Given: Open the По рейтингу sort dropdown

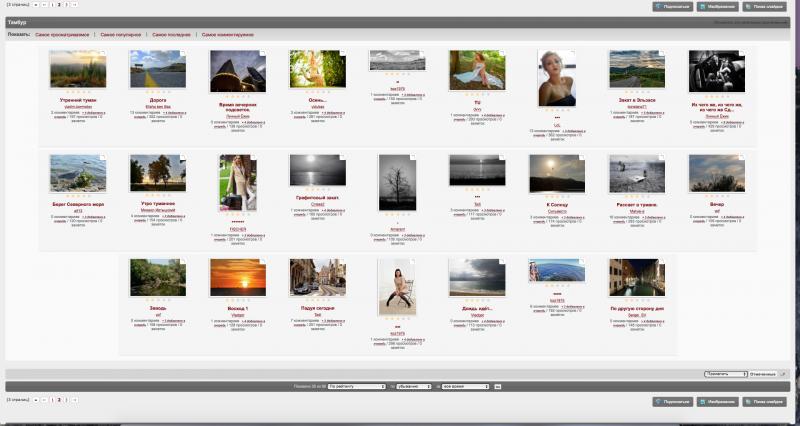Looking at the screenshot, I should 357,387.
